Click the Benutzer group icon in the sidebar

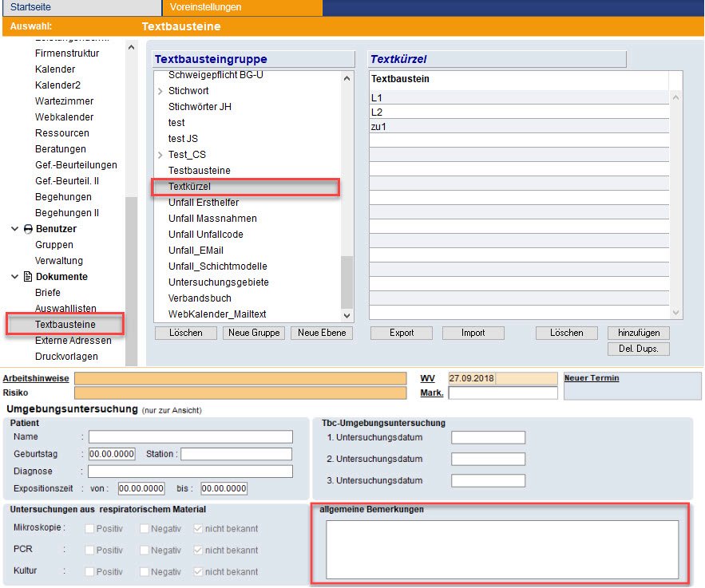[28, 229]
